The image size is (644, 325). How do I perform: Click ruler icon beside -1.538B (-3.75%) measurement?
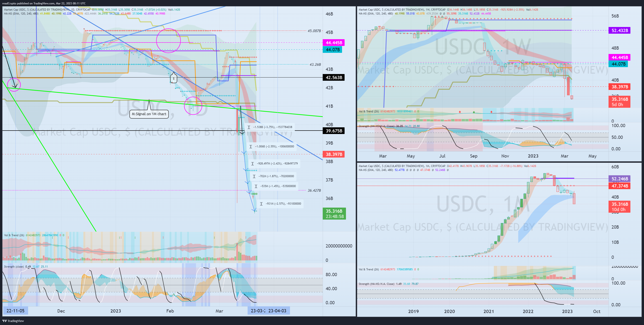pos(249,127)
